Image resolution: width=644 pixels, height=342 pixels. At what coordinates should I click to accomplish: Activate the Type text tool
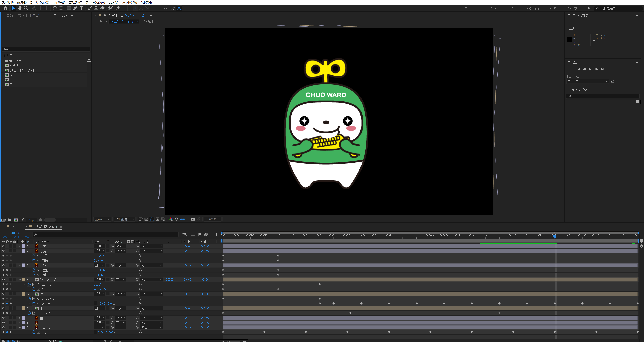tap(82, 8)
